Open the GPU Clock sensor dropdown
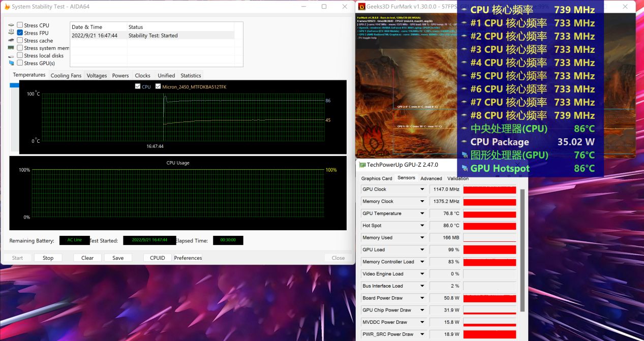The height and width of the screenshot is (341, 644). 422,189
